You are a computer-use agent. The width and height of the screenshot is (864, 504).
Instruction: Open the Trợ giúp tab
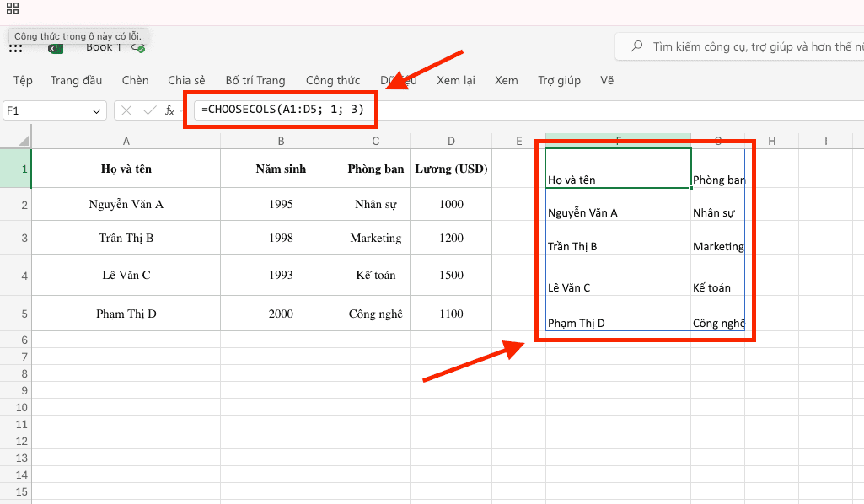(x=559, y=80)
